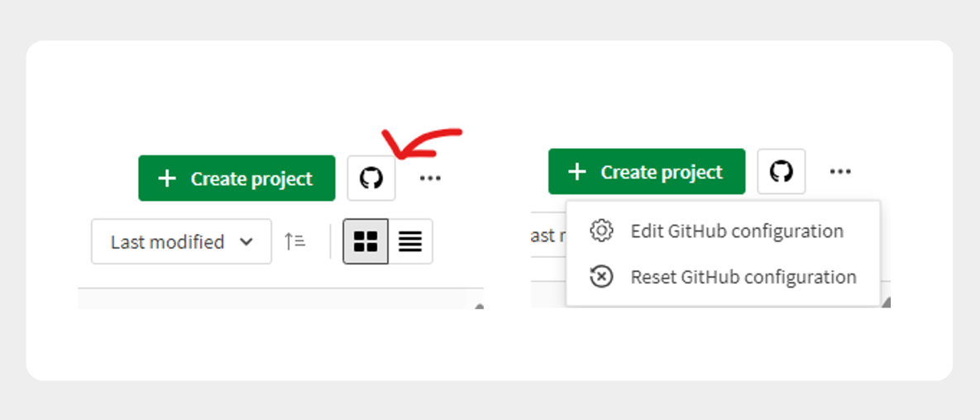Select Edit GitHub configuration menu item
980x420 pixels.
point(723,231)
